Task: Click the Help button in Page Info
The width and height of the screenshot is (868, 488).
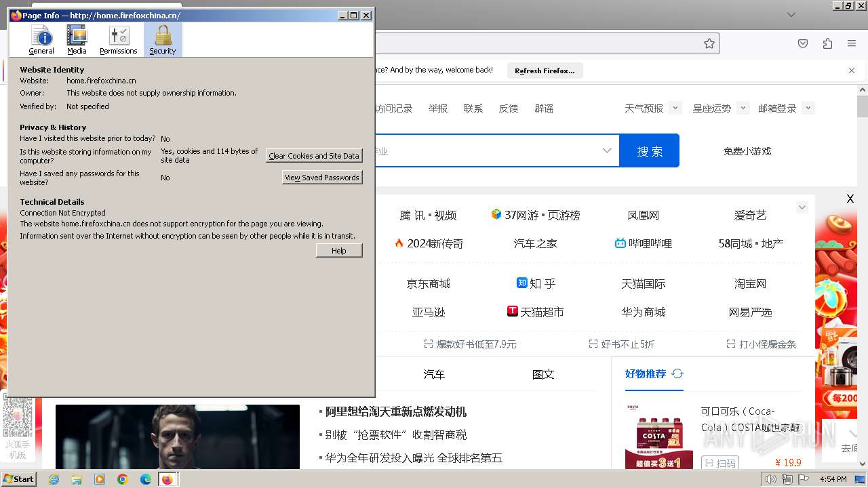Action: tap(339, 251)
